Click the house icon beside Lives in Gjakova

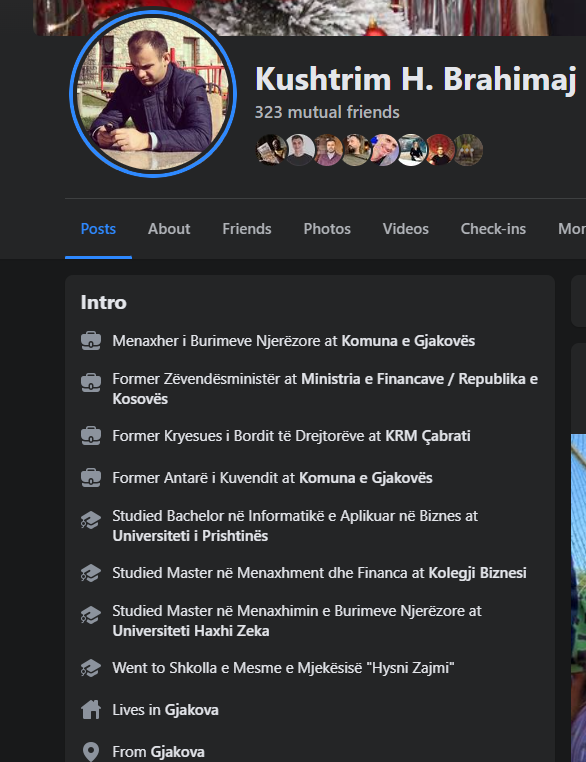(91, 710)
